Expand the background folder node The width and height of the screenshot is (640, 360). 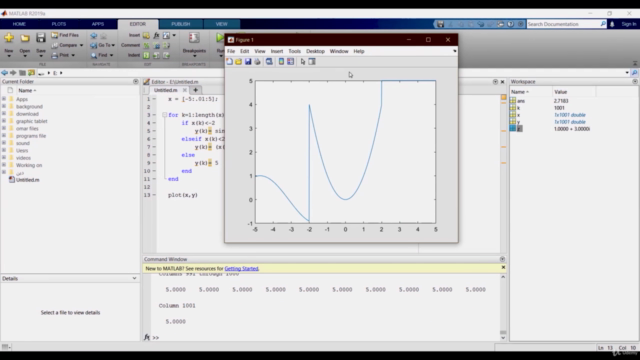point(4,107)
